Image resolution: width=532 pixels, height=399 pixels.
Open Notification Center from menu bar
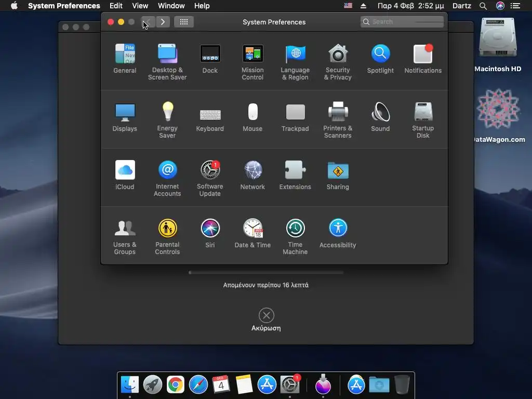point(515,6)
